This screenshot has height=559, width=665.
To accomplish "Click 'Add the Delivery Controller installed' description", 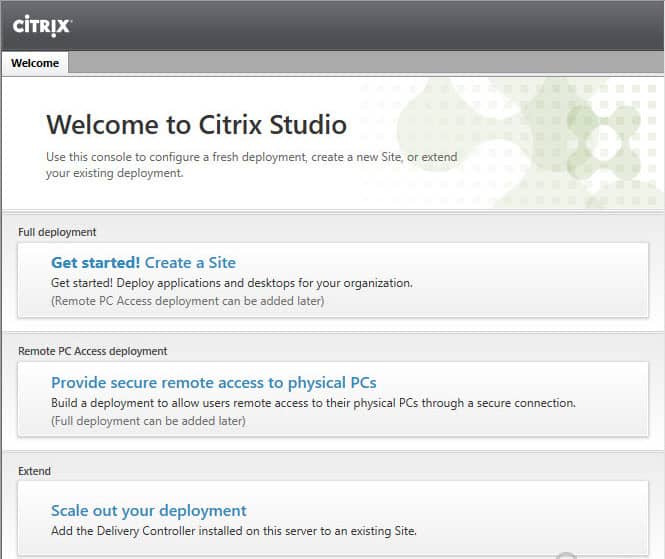I will point(234,531).
